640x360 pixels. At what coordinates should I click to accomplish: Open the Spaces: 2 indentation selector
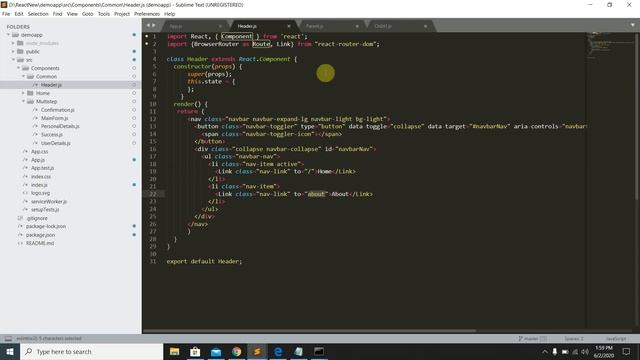[573, 338]
